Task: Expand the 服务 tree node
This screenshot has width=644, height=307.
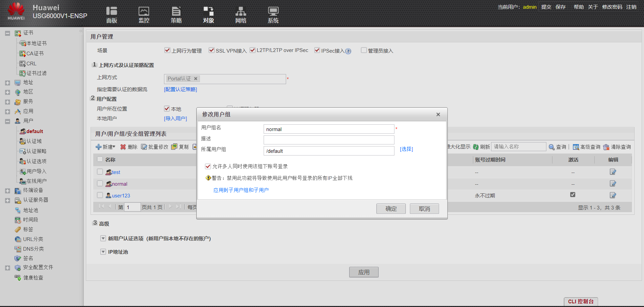Action: pos(7,102)
